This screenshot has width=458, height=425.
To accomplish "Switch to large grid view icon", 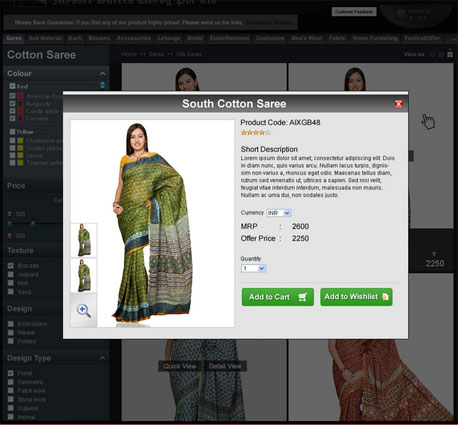I will (450, 54).
